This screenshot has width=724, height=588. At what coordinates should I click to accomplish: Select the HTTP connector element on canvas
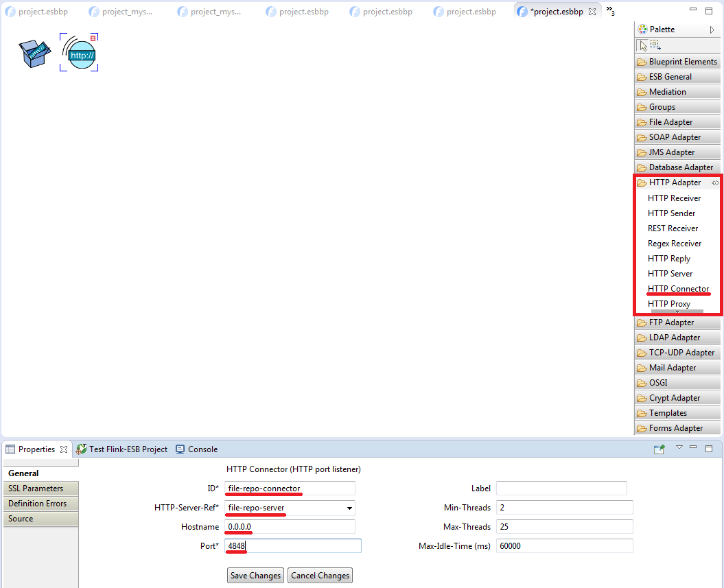(80, 54)
